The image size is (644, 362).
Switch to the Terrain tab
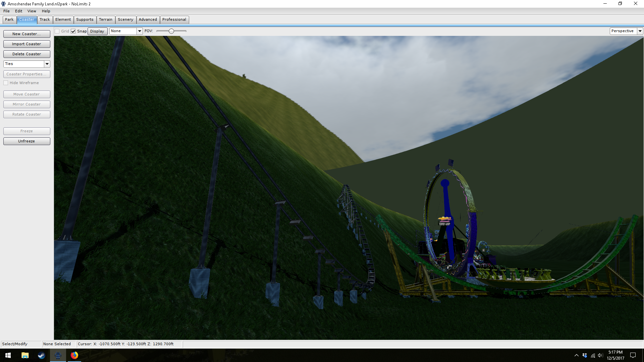(x=105, y=19)
